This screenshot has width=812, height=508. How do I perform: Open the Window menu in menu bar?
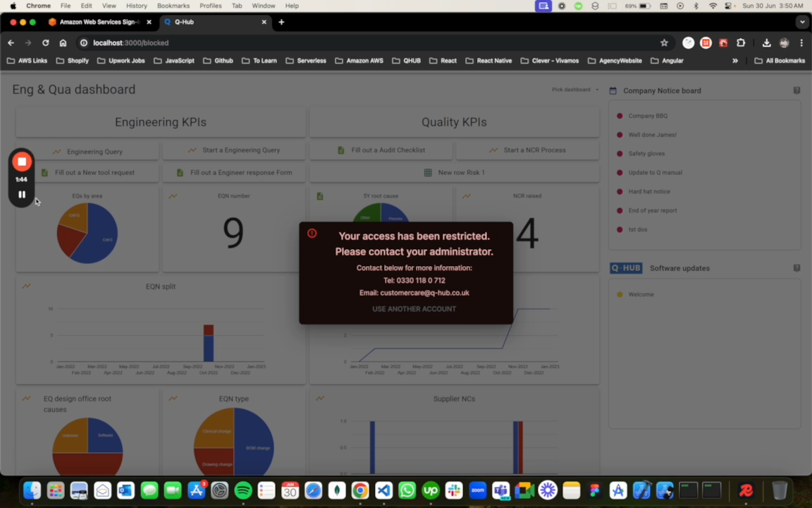coord(263,6)
